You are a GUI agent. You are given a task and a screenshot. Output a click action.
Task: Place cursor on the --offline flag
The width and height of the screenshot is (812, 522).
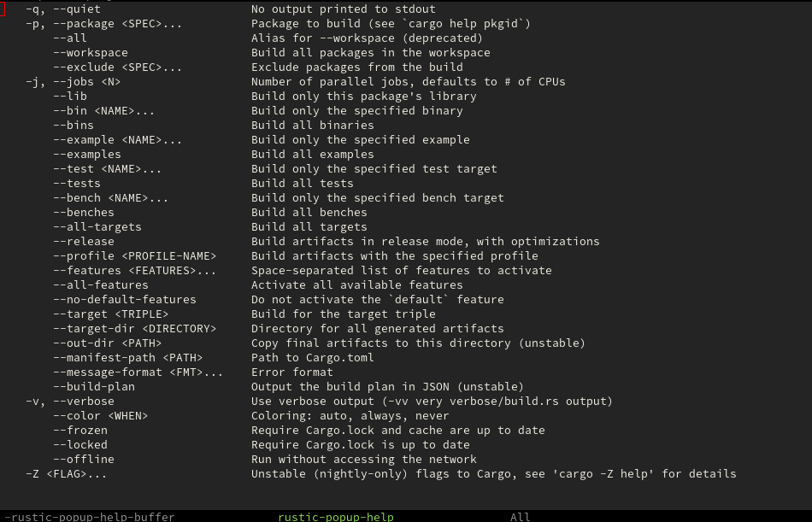(83, 460)
